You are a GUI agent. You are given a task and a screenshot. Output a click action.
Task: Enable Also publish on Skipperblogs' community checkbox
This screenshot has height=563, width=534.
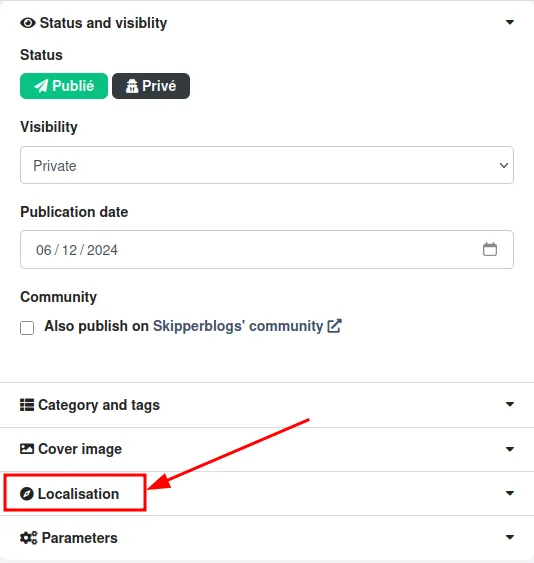tap(27, 328)
